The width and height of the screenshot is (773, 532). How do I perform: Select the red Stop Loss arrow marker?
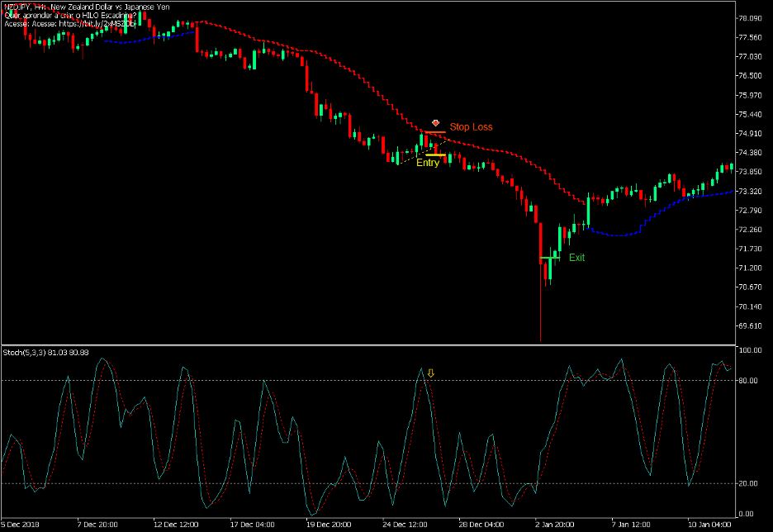coord(435,121)
